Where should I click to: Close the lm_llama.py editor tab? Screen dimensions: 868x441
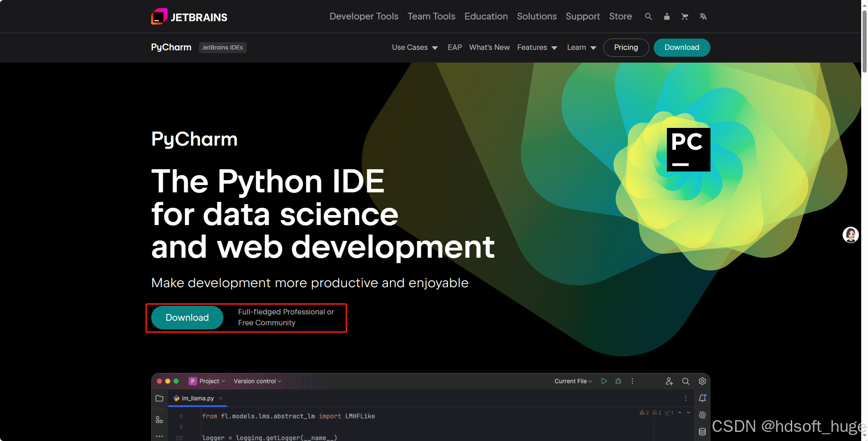221,398
